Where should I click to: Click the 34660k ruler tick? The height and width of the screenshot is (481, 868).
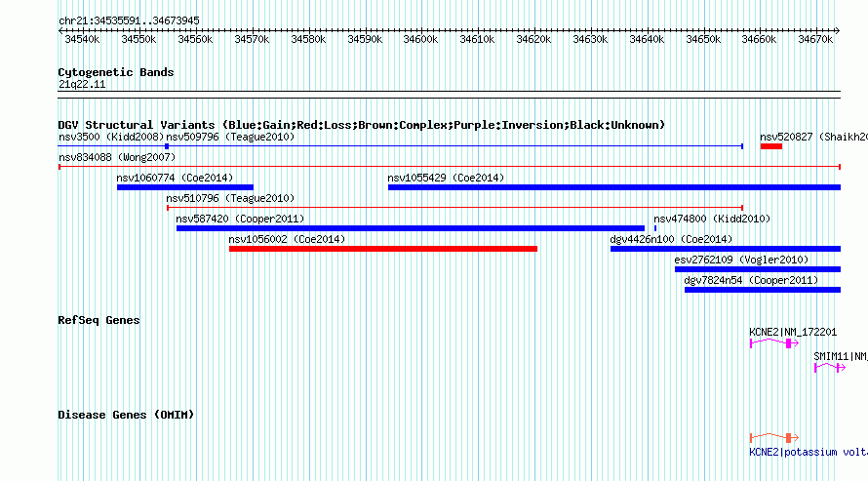[x=759, y=39]
